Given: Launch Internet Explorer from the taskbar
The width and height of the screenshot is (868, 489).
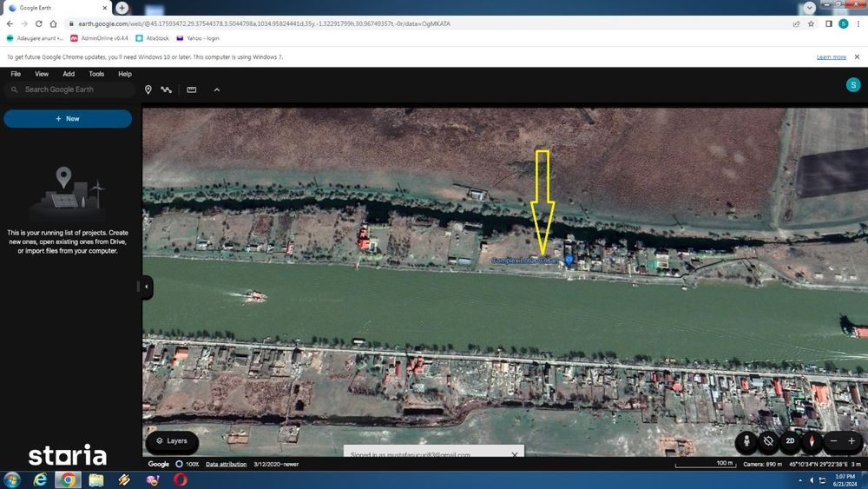Looking at the screenshot, I should tap(40, 479).
